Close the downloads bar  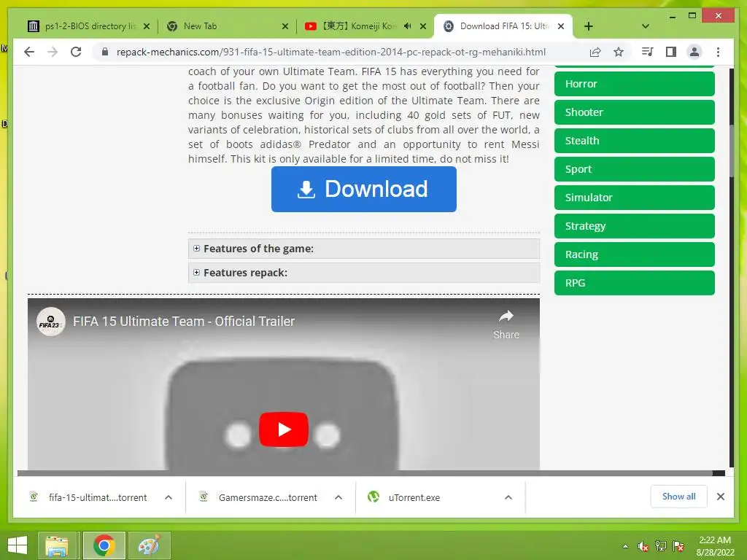pyautogui.click(x=721, y=497)
